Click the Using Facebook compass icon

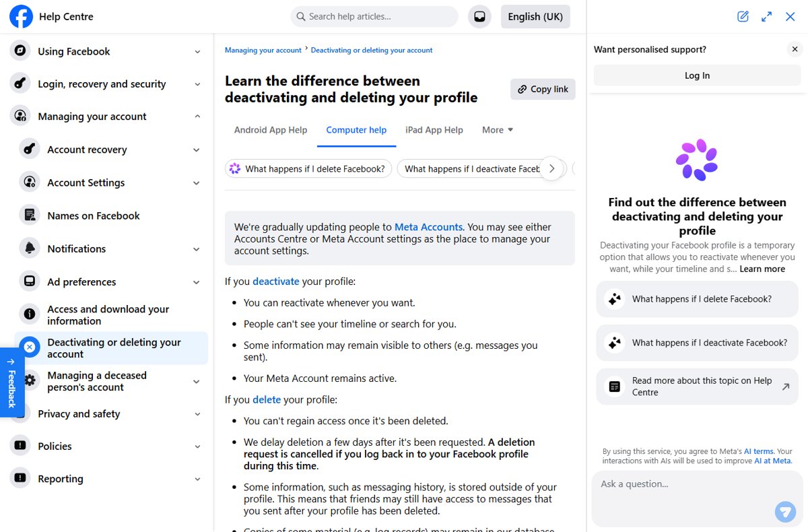[21, 51]
